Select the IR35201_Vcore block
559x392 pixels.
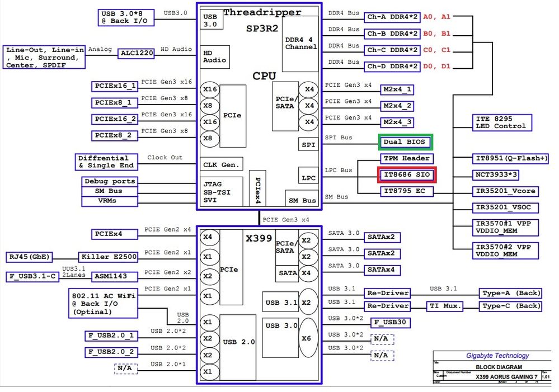[x=505, y=191]
